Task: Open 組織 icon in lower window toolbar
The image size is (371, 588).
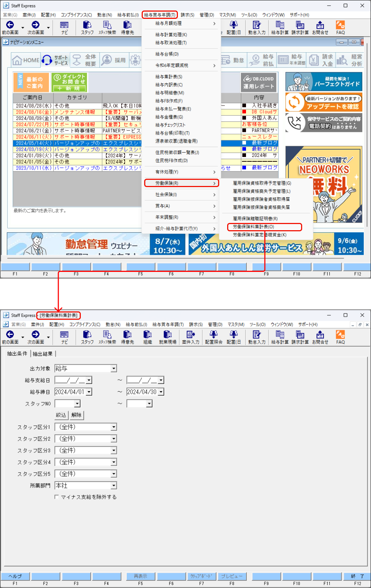Action: [x=147, y=337]
